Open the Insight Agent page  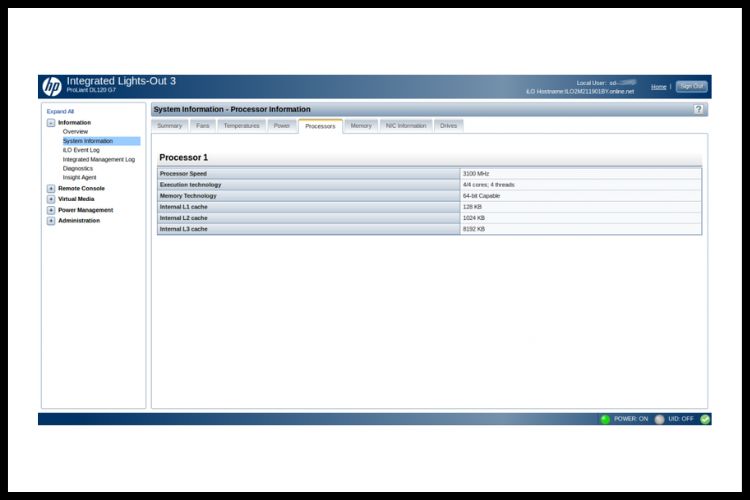click(79, 178)
